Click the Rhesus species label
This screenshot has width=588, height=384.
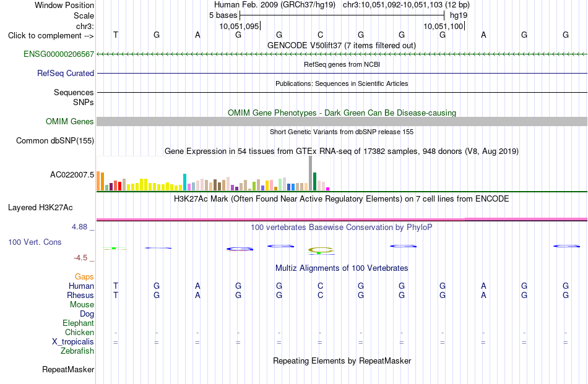[80, 295]
